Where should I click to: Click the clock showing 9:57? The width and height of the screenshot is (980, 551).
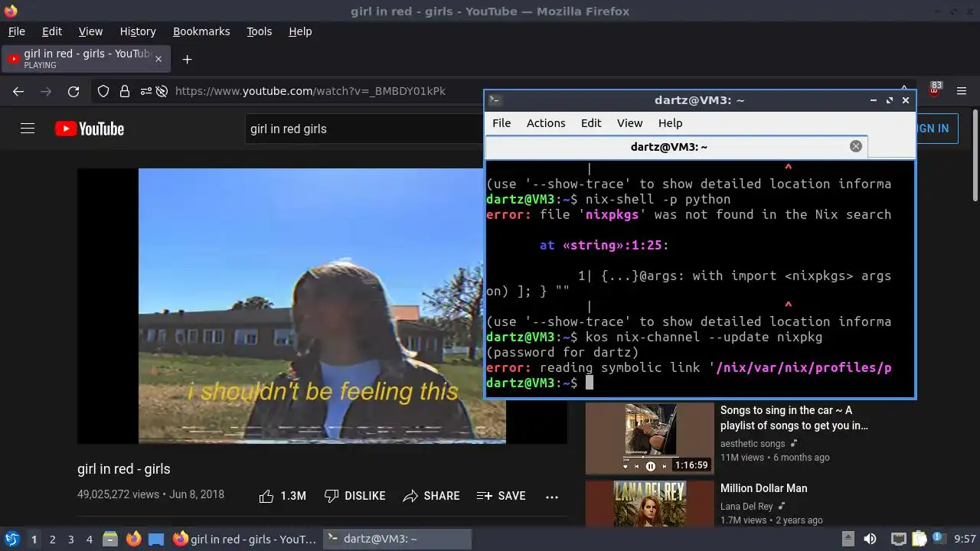point(965,540)
